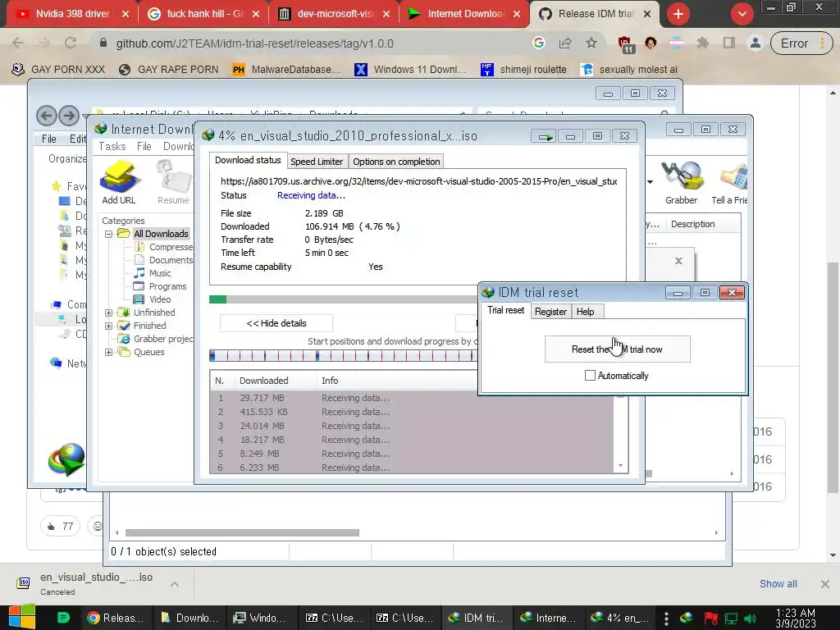Image resolution: width=840 pixels, height=630 pixels.
Task: Bookmark this page with the star icon
Action: click(x=591, y=43)
